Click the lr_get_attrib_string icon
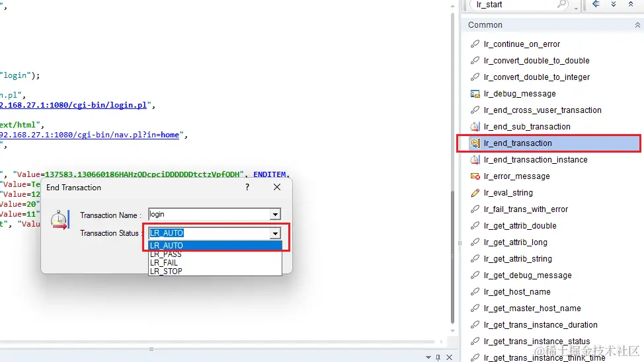 pyautogui.click(x=475, y=258)
